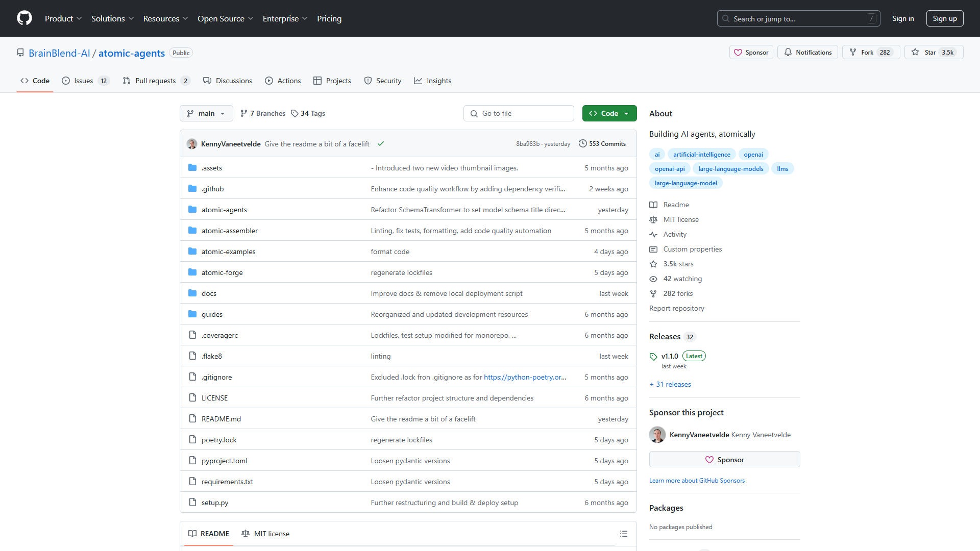The image size is (980, 551).
Task: Click Learn more about GitHub Sponsors
Action: tap(697, 481)
